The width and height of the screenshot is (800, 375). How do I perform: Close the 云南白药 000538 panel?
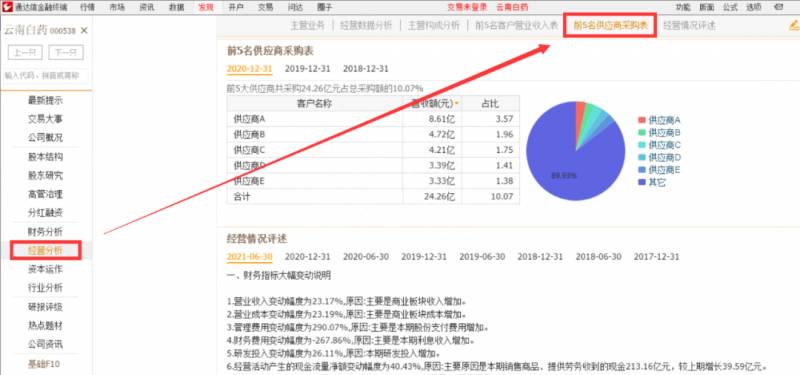pos(84,31)
